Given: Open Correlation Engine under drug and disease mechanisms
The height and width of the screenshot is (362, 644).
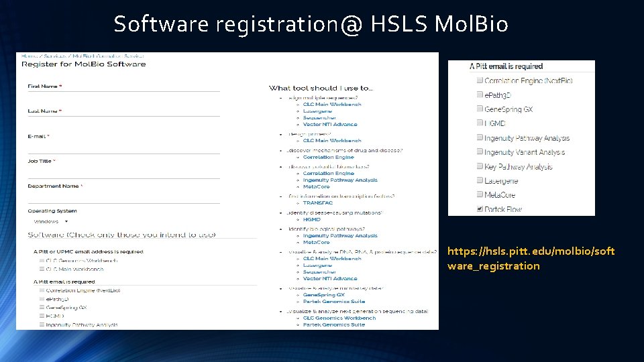Looking at the screenshot, I should pyautogui.click(x=328, y=157).
